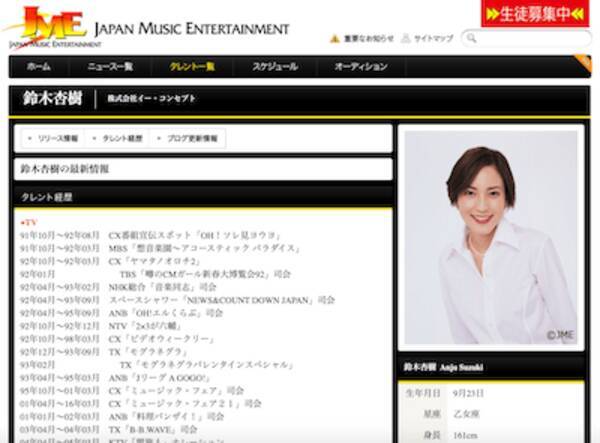Click the warning icon beside 重要なお知らせ
Viewport: 600px width, 443px height.
pos(335,39)
